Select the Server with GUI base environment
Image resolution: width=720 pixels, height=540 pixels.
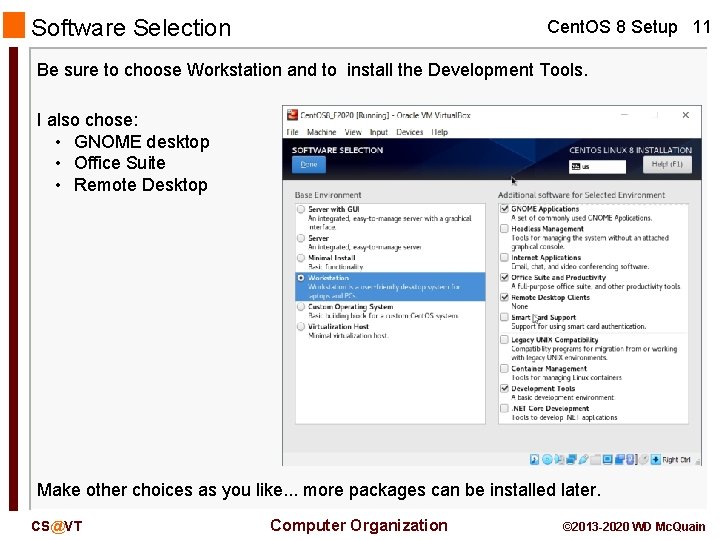[301, 209]
